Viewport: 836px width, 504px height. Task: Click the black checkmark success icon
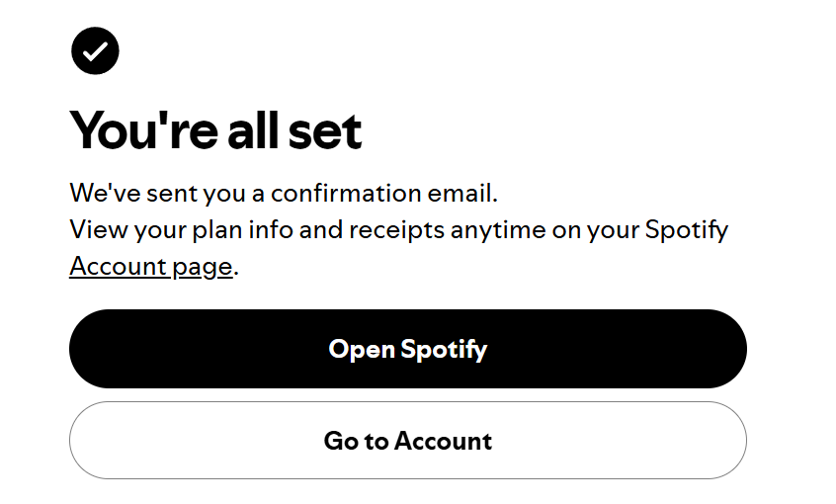pos(95,50)
